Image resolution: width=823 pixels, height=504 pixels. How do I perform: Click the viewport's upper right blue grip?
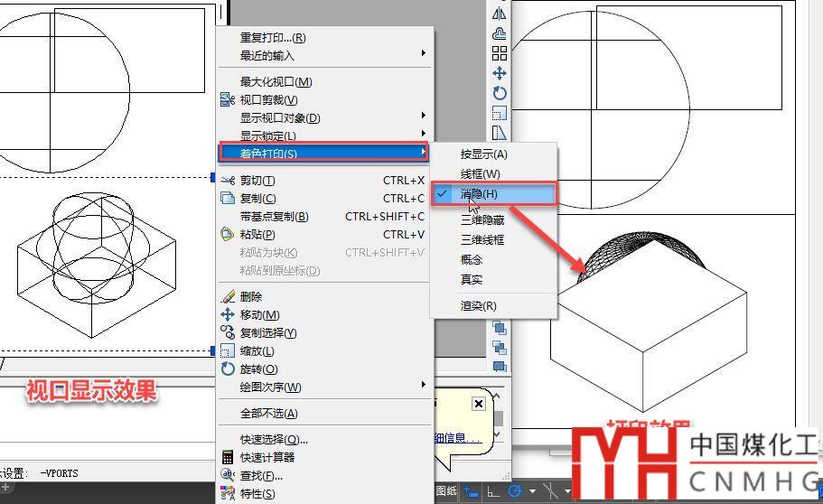click(x=212, y=177)
